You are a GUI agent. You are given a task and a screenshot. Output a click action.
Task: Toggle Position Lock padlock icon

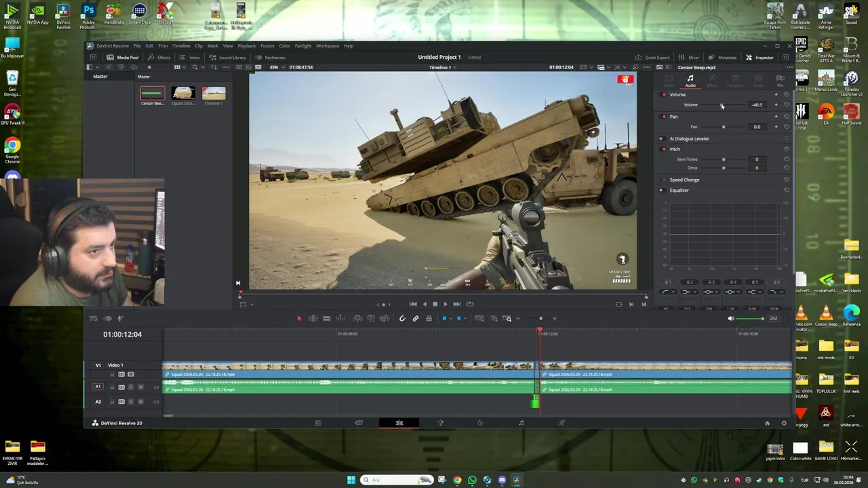(429, 319)
